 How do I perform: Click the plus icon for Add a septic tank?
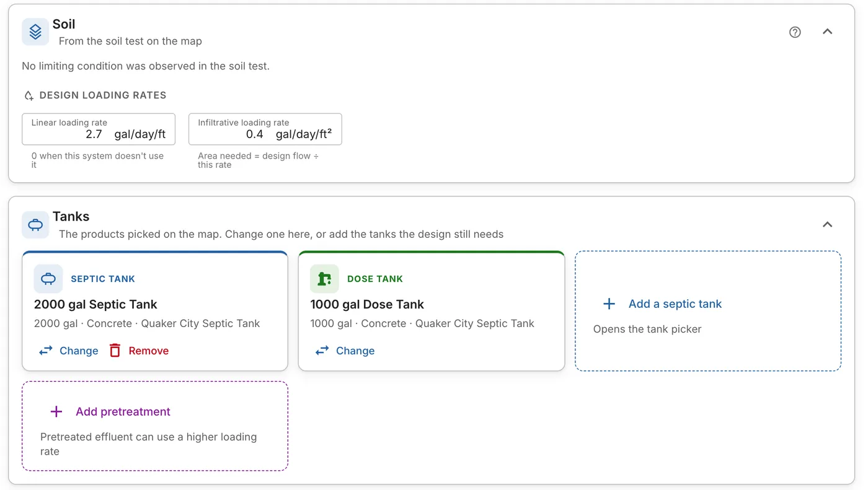click(609, 304)
